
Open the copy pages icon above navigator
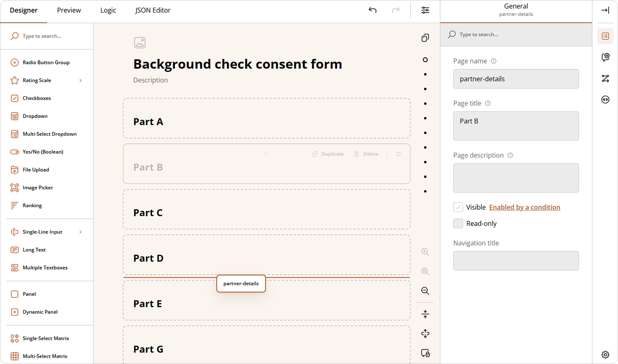coord(425,38)
